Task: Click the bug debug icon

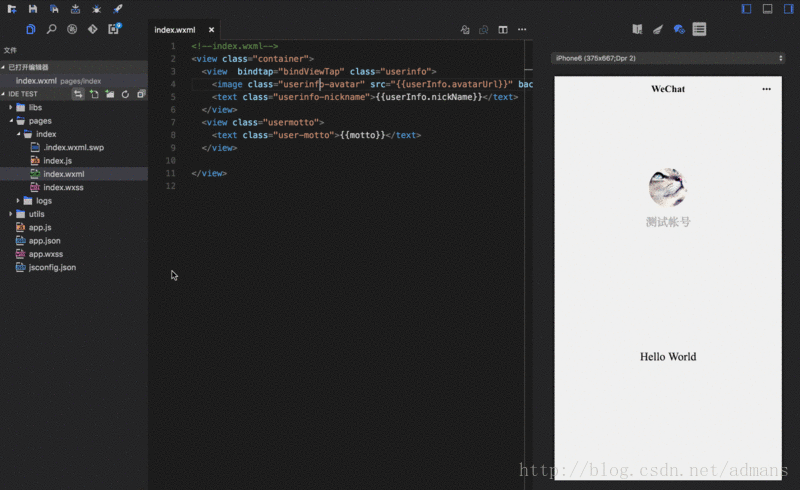Action: point(96,9)
